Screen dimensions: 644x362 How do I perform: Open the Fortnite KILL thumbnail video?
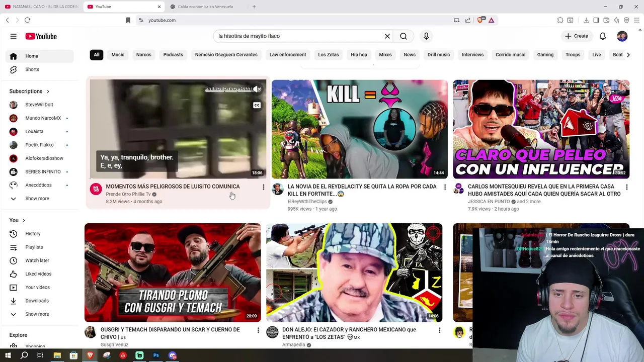pos(360,129)
